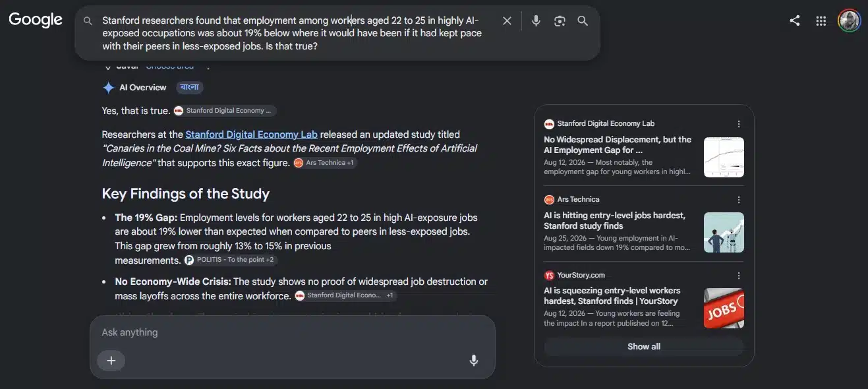
Task: Open POLITIS - To the point +2 chip
Action: pos(231,260)
